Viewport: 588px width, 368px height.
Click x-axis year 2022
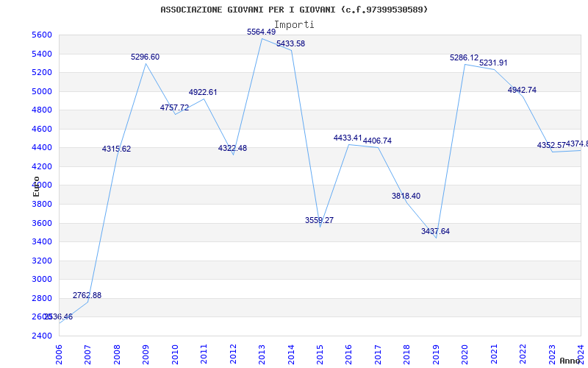523,355
